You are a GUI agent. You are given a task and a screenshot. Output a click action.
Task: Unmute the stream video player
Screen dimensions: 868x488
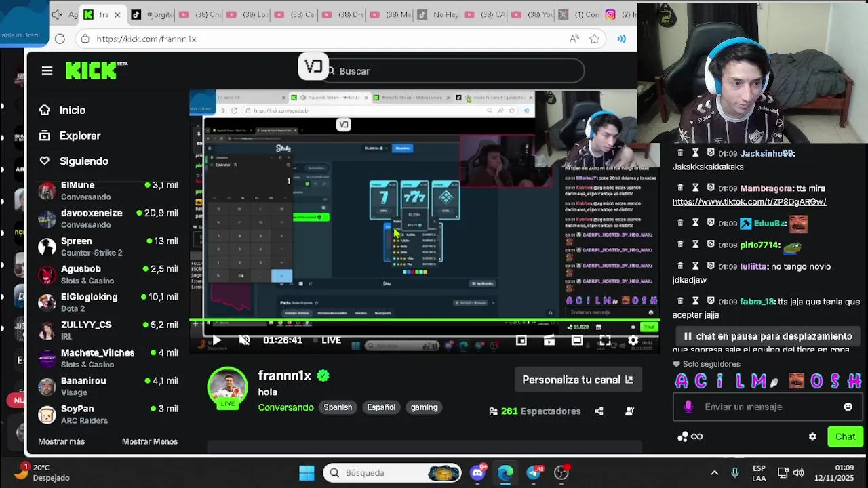(245, 340)
